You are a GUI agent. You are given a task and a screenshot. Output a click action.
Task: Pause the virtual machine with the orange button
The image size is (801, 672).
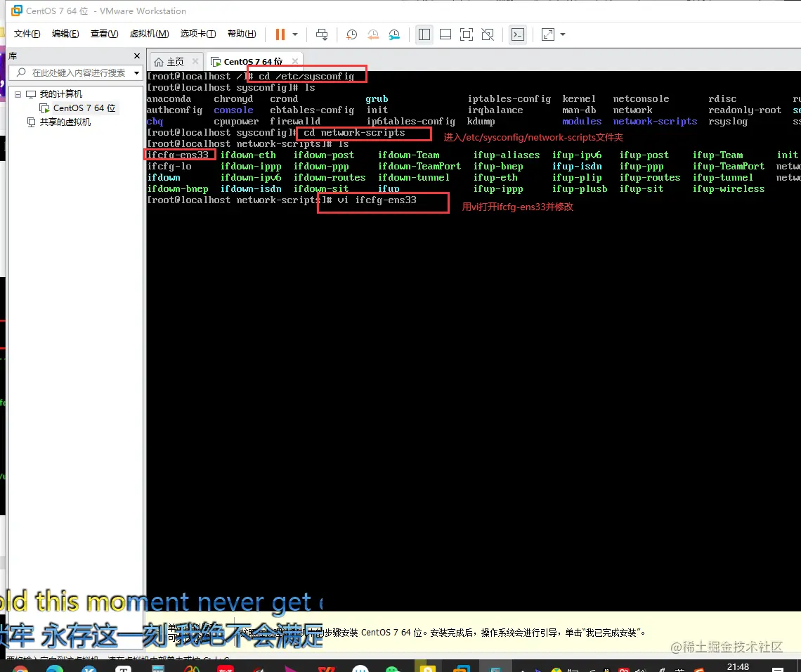[280, 34]
